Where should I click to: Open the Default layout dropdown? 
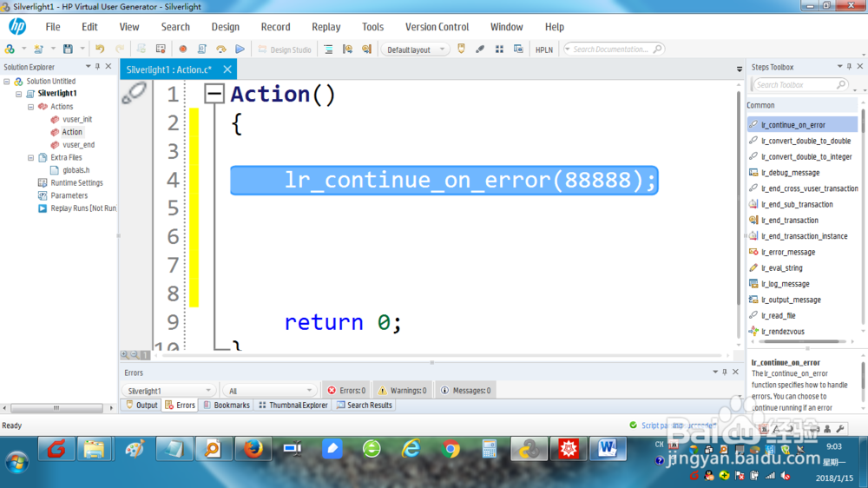[415, 49]
